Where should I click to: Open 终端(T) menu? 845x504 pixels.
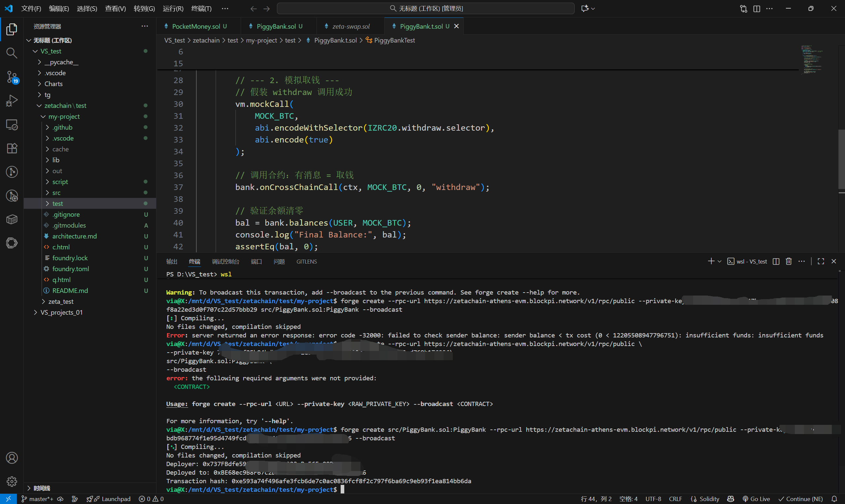201,9
